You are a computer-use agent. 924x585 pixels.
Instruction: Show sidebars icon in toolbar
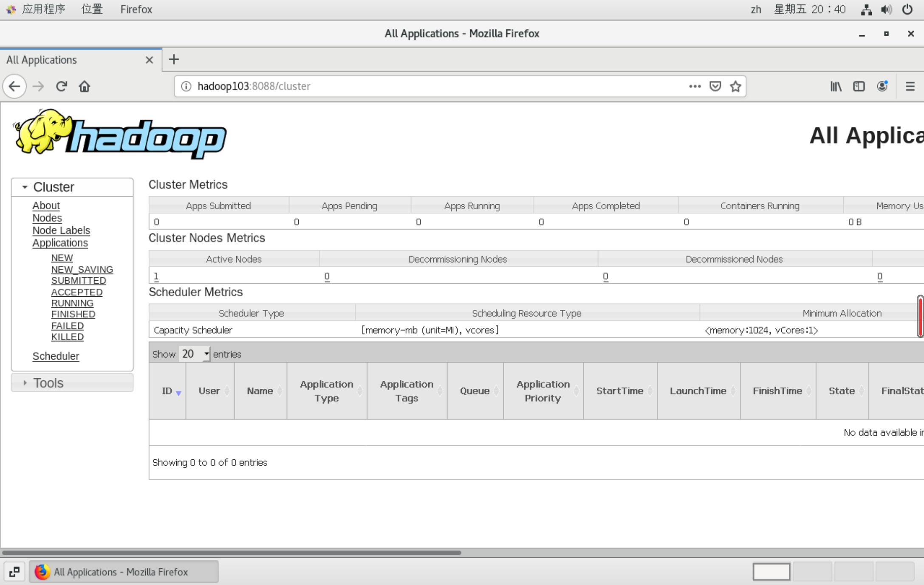pos(859,86)
